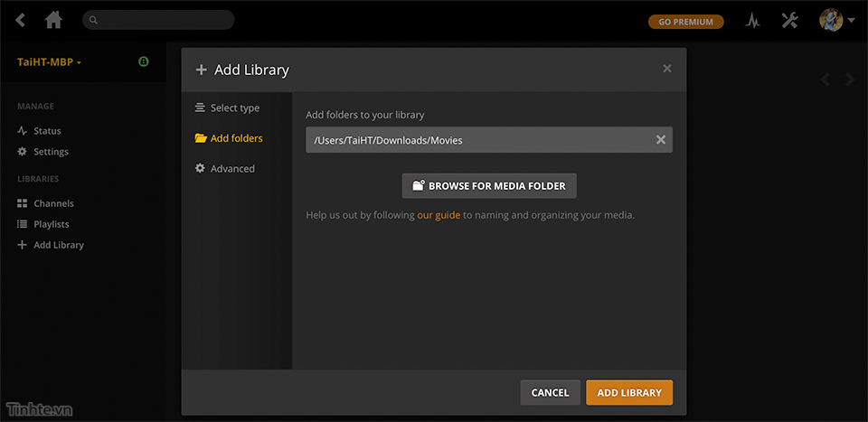Click the back arrow in top bar
Image resolution: width=868 pixels, height=422 pixels.
pos(21,20)
